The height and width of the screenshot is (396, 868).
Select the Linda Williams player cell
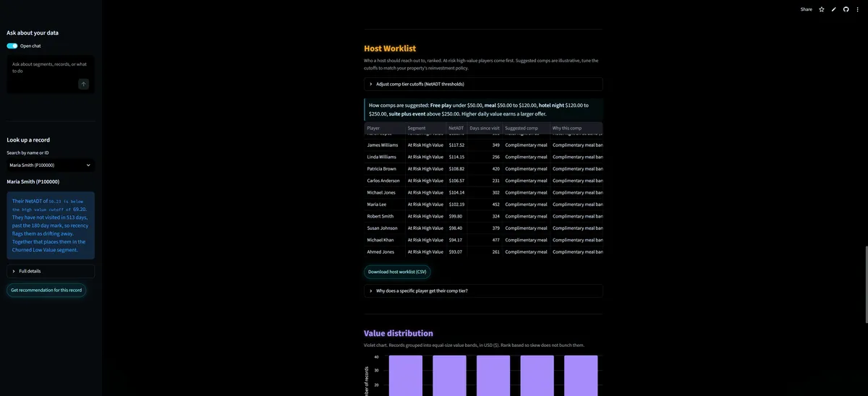384,157
